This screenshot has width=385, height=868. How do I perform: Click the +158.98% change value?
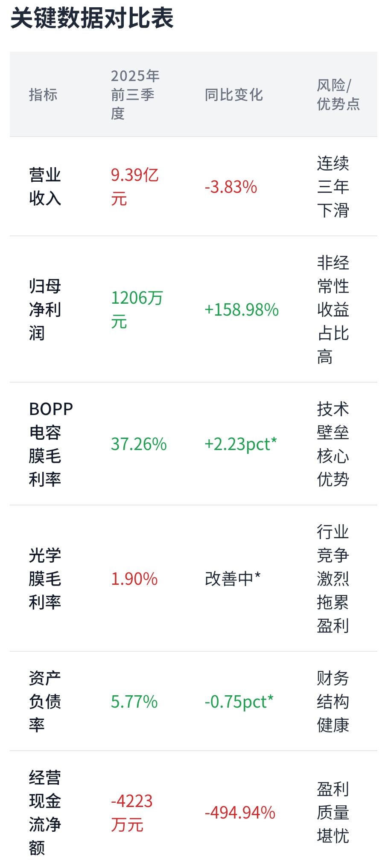point(242,310)
